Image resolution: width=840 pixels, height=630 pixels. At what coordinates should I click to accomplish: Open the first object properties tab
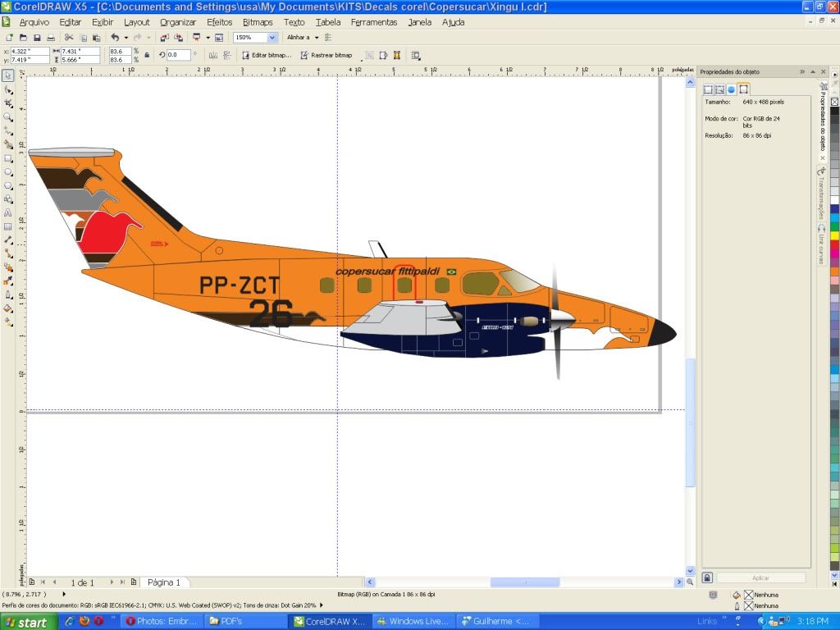(708, 89)
